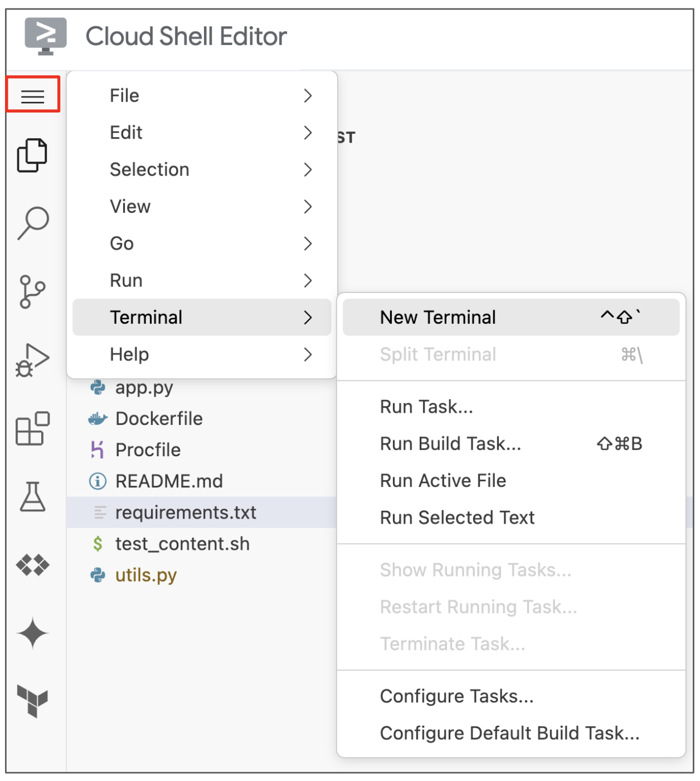700x781 pixels.
Task: Click the hamburger main menu icon
Action: coord(32,96)
